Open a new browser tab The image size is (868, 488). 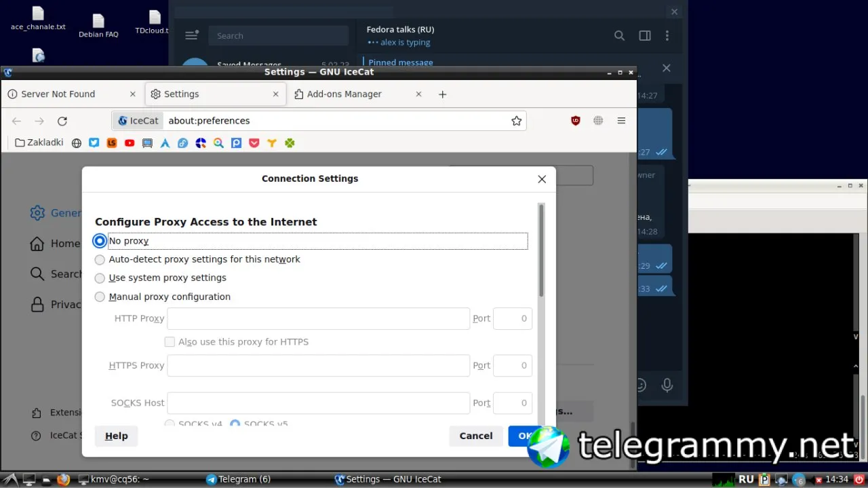(442, 94)
